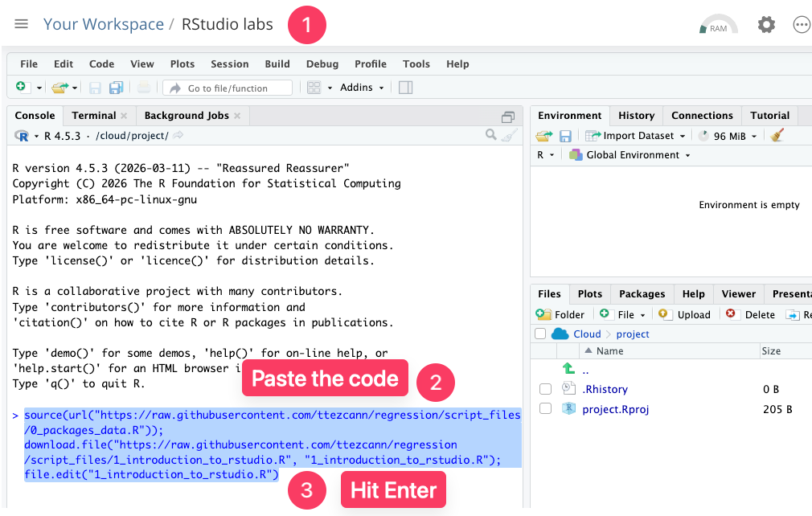Open the File menu
The height and width of the screenshot is (516, 812).
click(29, 63)
